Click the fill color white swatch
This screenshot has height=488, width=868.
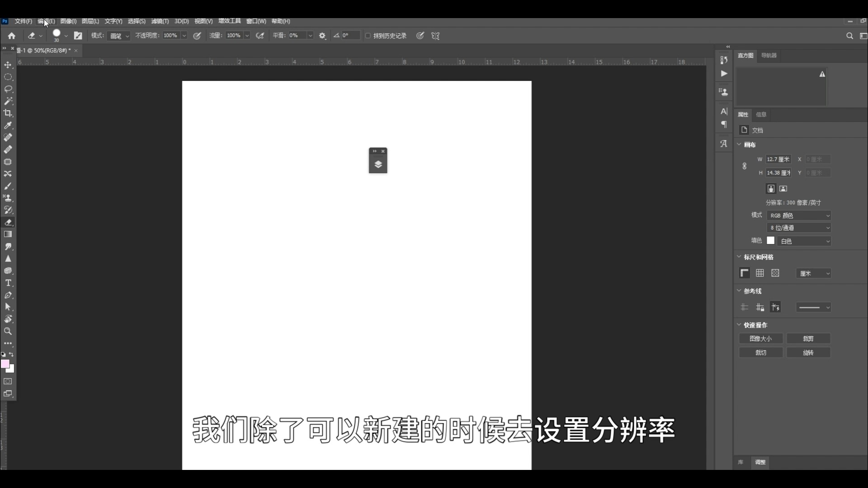pos(771,240)
